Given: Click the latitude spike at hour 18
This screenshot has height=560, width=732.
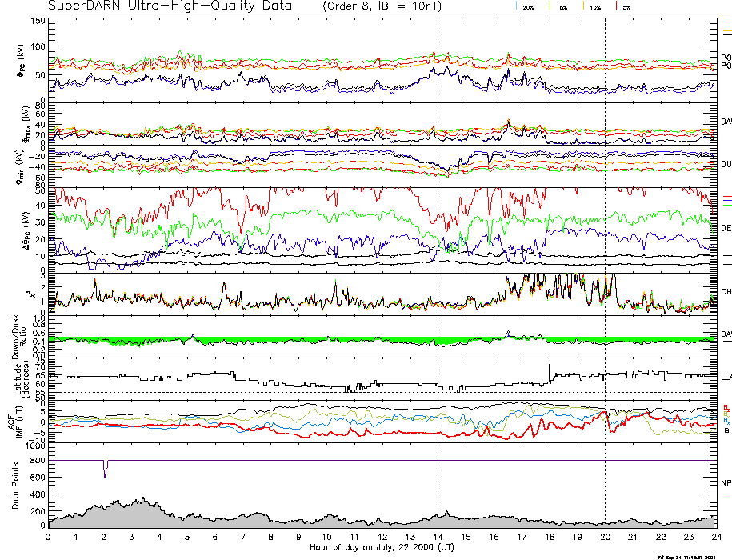Looking at the screenshot, I should pyautogui.click(x=550, y=373).
